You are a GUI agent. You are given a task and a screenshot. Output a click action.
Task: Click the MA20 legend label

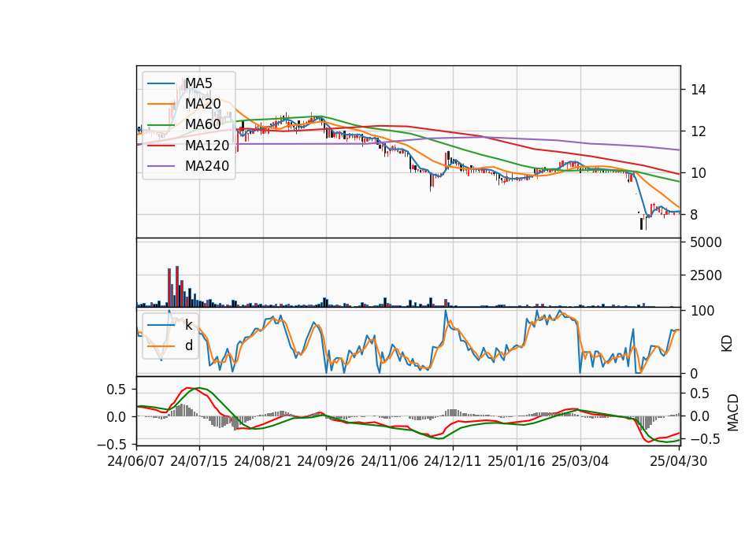click(203, 104)
